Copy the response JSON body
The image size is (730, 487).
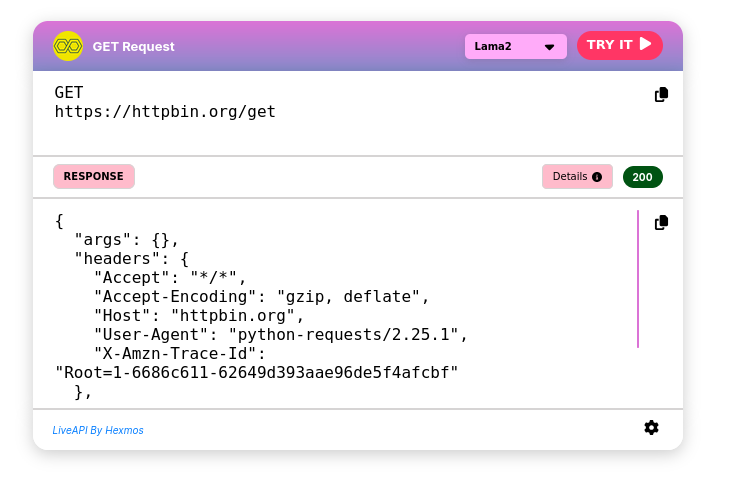(661, 223)
